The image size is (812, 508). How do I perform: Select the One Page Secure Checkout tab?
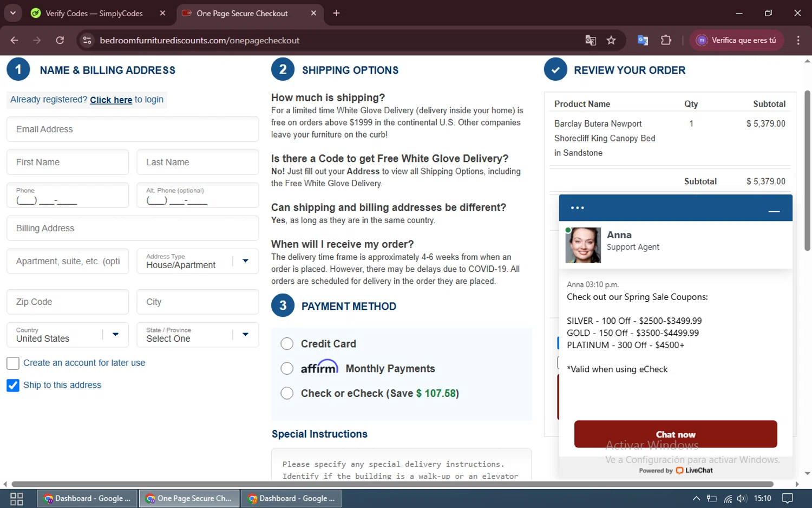click(242, 13)
